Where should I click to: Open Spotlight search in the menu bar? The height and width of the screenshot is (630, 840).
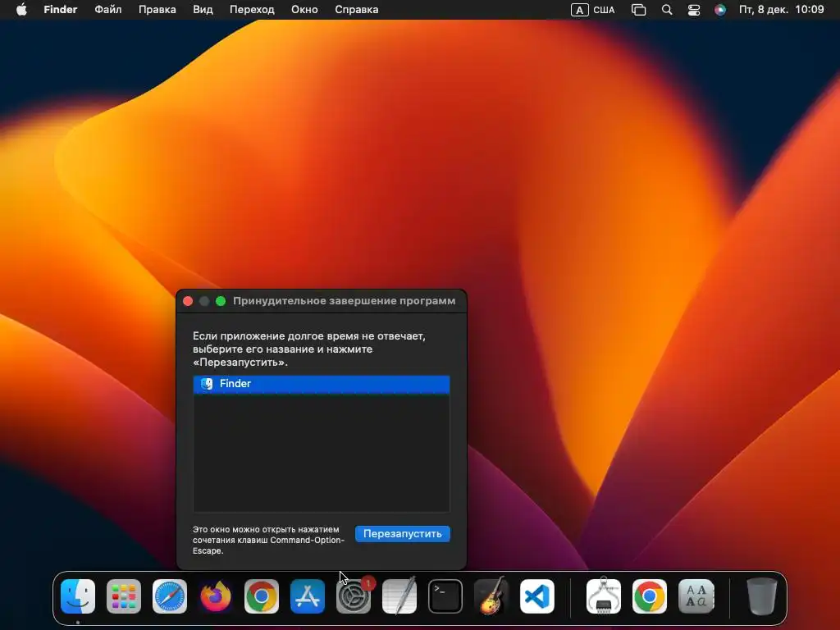667,10
